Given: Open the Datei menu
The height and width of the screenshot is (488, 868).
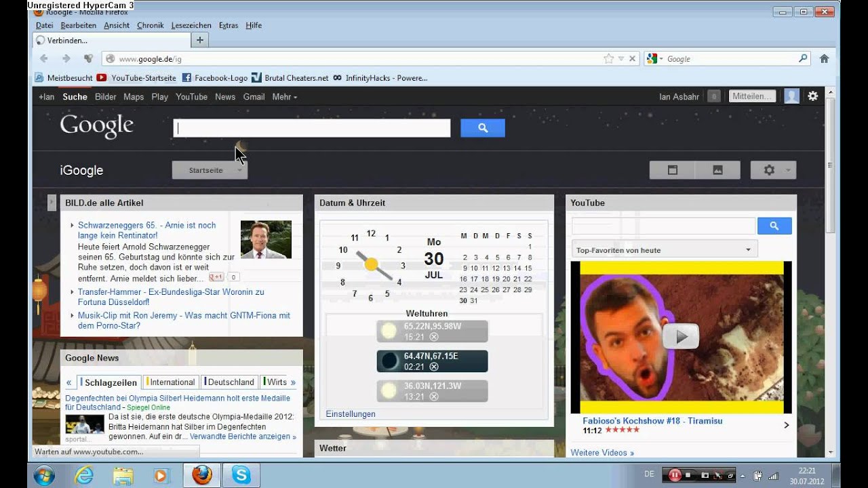Looking at the screenshot, I should [x=44, y=25].
